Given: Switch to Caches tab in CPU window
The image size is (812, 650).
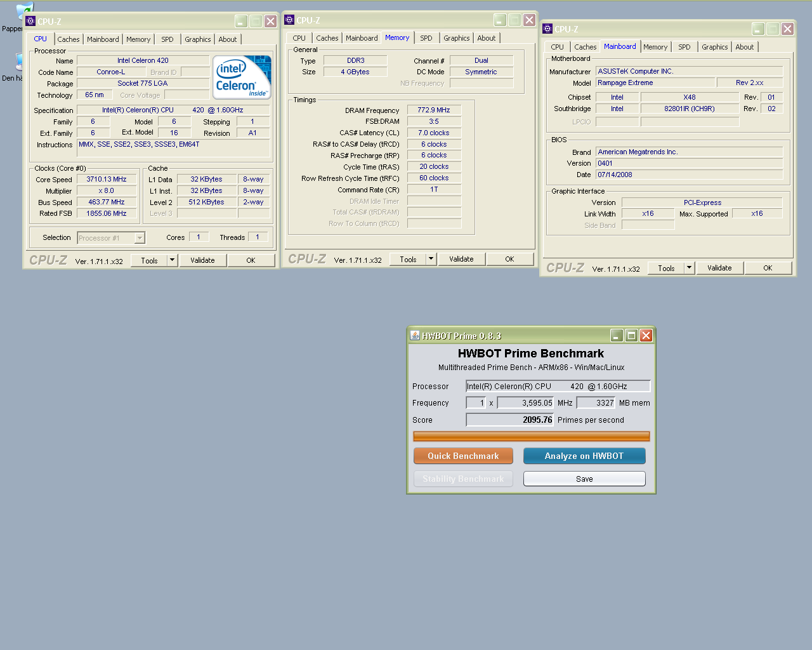Looking at the screenshot, I should coord(69,39).
